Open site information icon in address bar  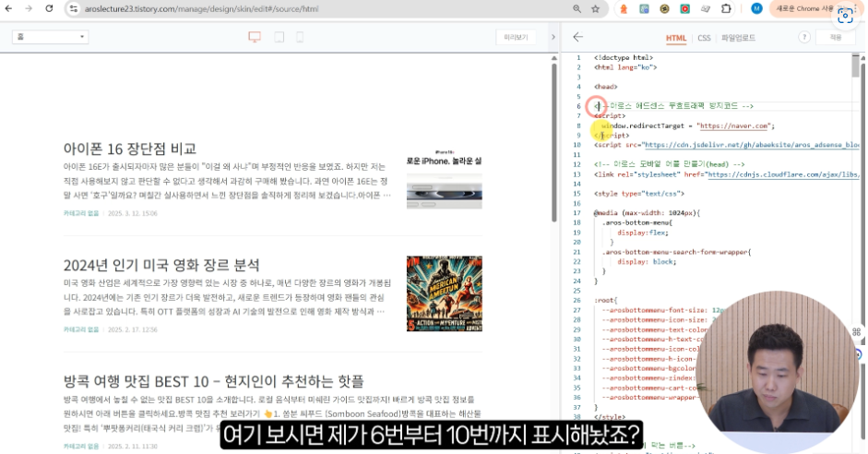[74, 9]
